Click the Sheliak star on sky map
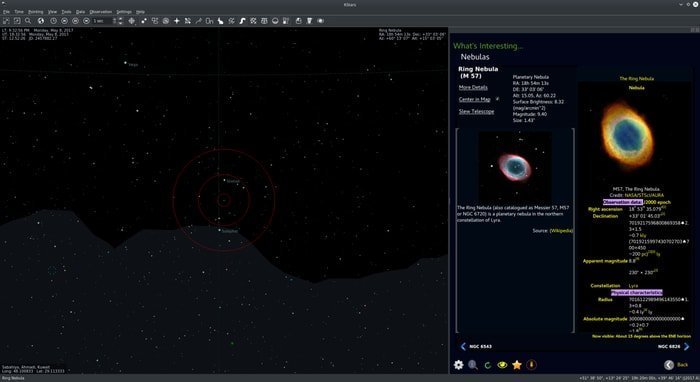This screenshot has width=700, height=382. pos(225,180)
